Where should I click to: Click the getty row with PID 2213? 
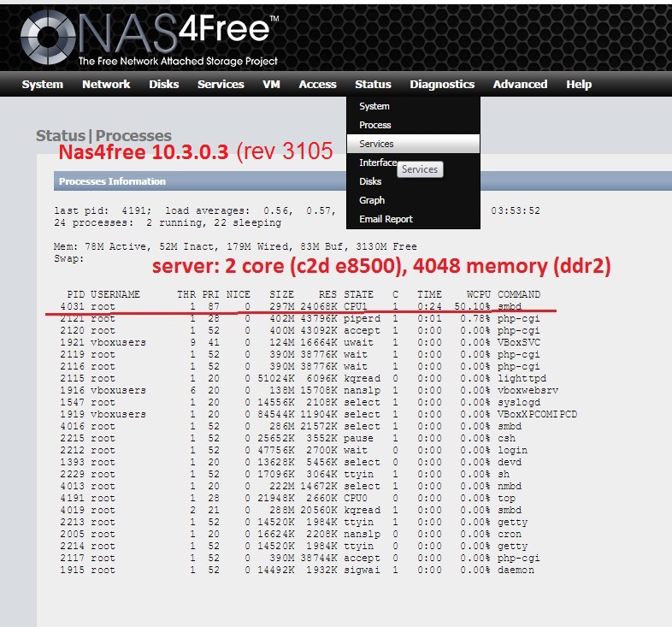(293, 522)
